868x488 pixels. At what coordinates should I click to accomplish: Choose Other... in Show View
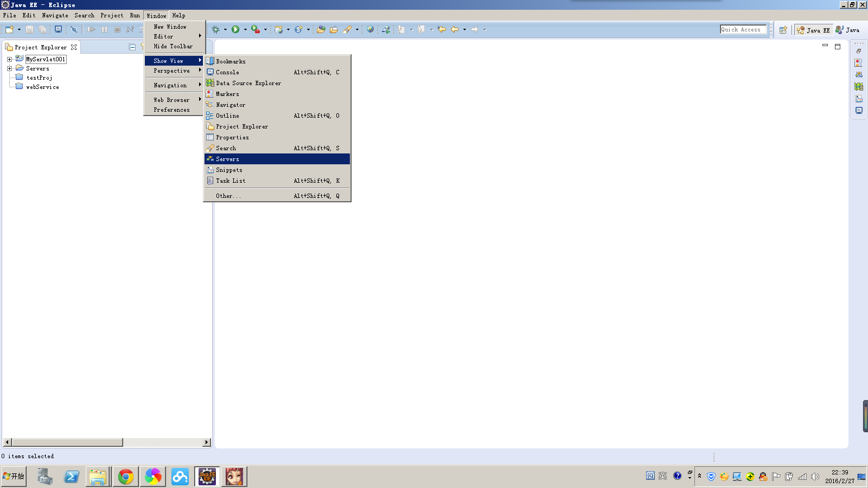(277, 196)
